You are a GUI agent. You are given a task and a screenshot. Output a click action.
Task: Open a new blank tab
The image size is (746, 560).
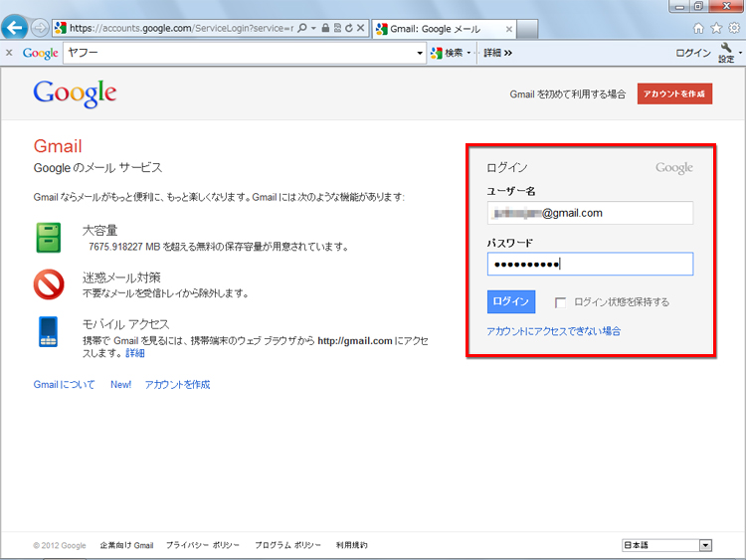click(x=527, y=29)
